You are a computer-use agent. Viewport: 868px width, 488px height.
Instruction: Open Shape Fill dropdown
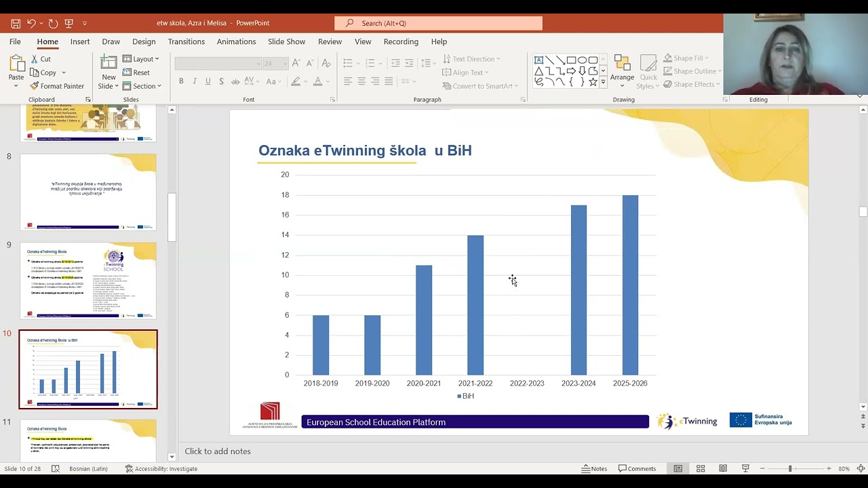point(686,58)
